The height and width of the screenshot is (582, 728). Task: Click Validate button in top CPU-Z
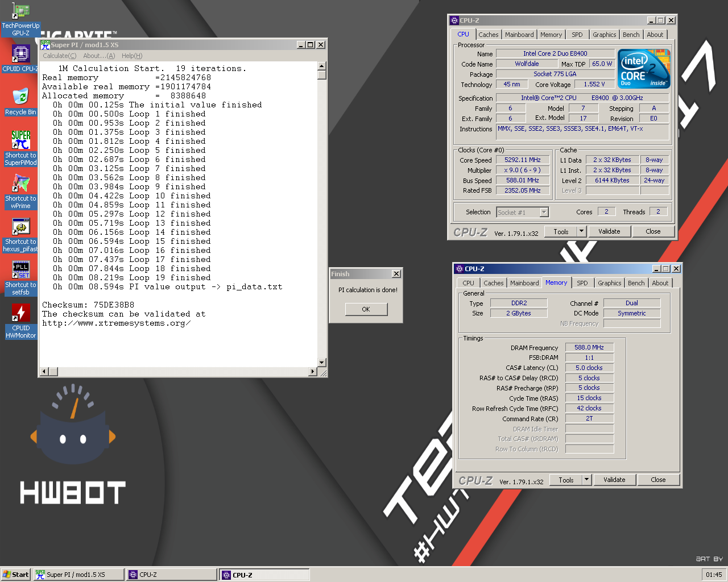[x=609, y=231]
